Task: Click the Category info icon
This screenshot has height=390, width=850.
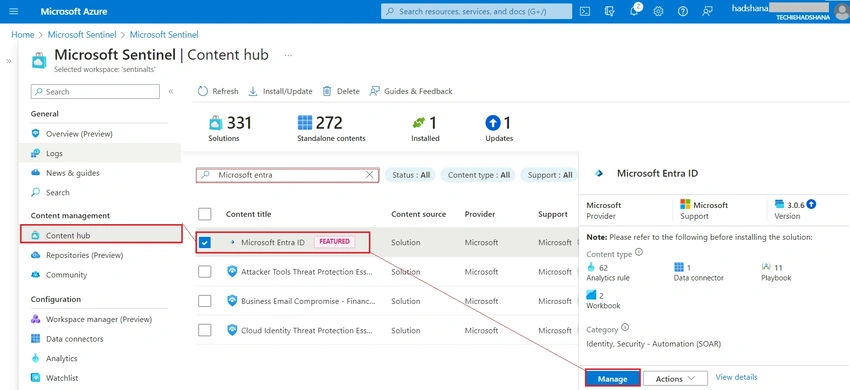Action: tap(625, 328)
